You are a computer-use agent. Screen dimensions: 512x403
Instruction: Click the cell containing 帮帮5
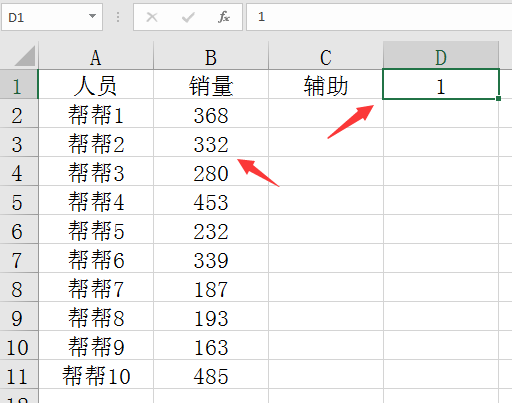click(x=96, y=229)
